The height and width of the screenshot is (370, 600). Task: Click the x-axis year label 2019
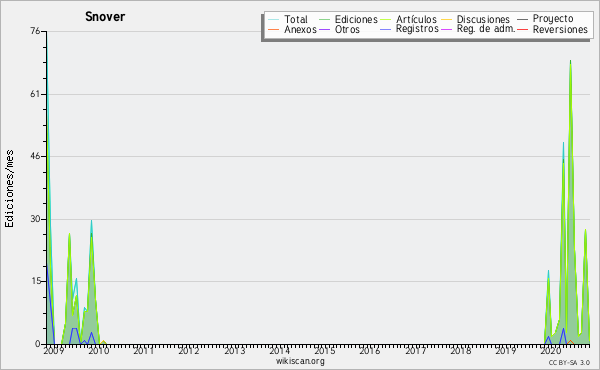[506, 350]
